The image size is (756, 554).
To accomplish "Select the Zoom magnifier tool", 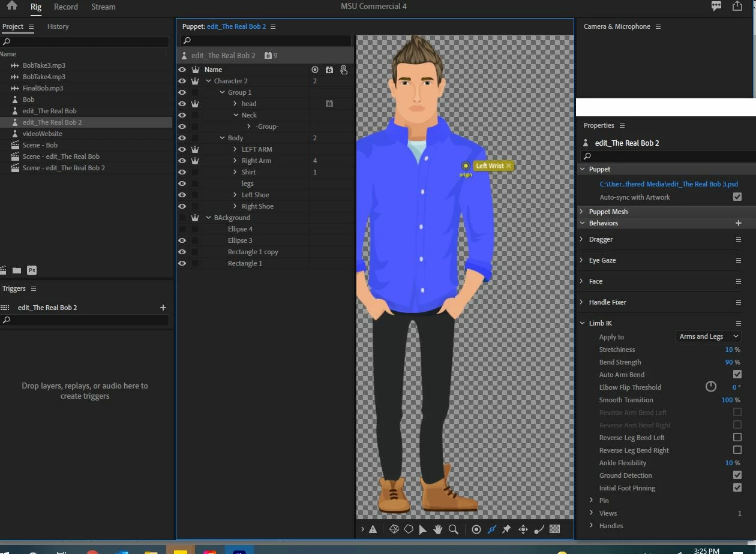I will [454, 529].
